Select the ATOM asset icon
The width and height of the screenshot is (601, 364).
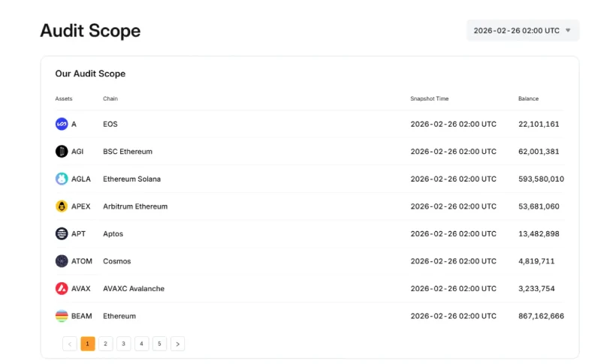[62, 261]
